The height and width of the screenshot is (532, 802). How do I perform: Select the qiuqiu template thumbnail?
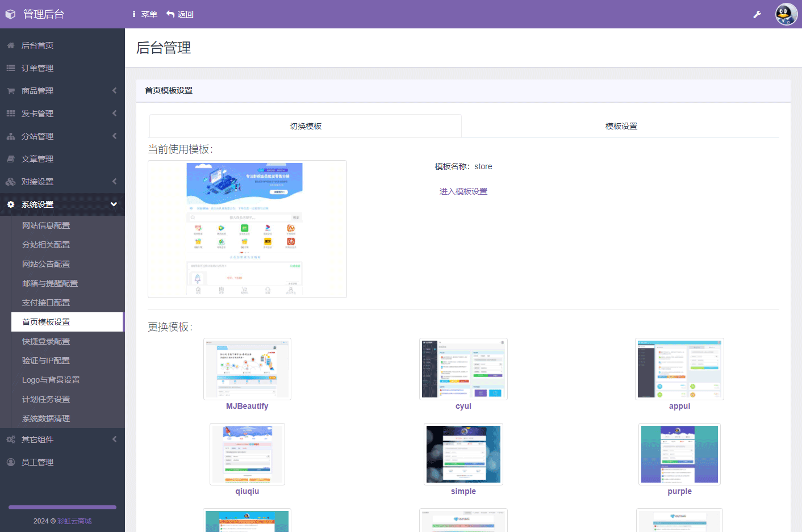247,454
